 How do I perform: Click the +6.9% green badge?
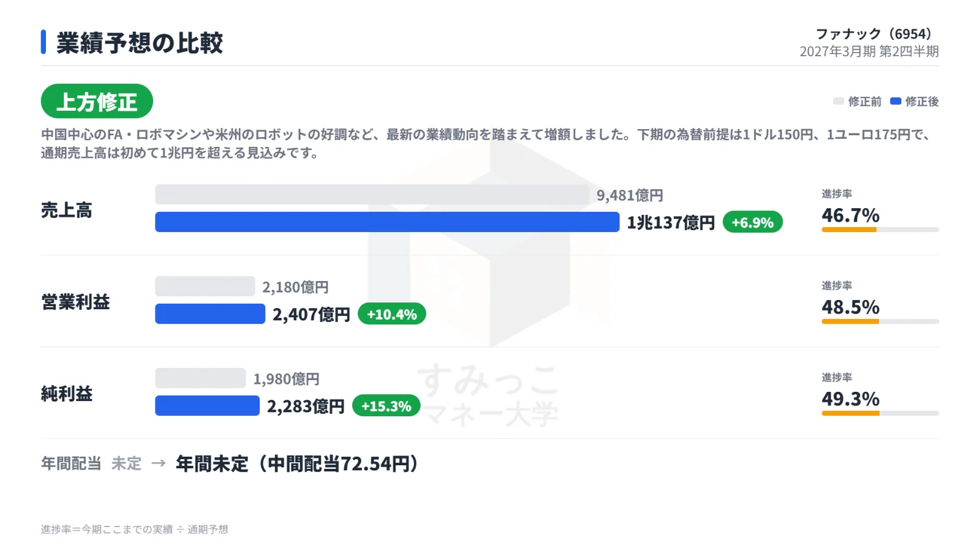753,222
